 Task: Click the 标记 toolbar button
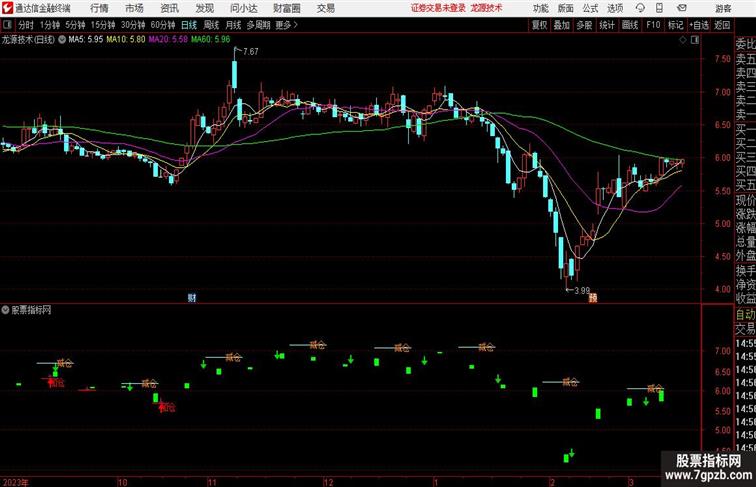click(x=675, y=25)
